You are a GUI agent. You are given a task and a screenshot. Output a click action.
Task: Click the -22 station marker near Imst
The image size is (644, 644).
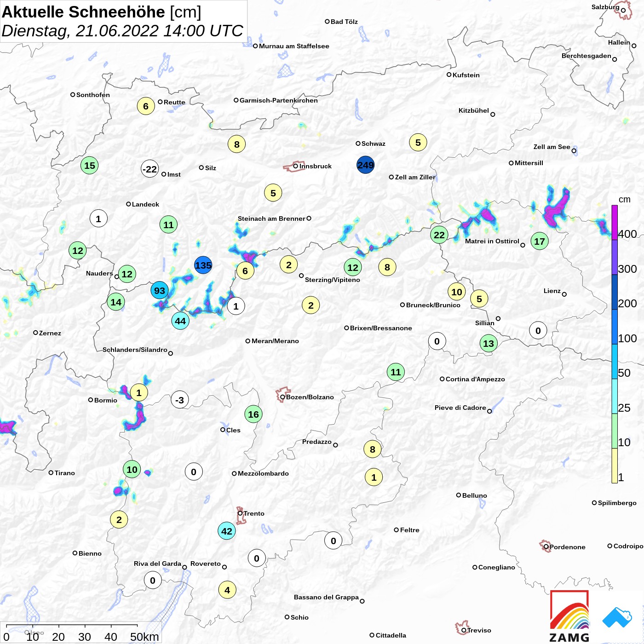[x=150, y=169]
